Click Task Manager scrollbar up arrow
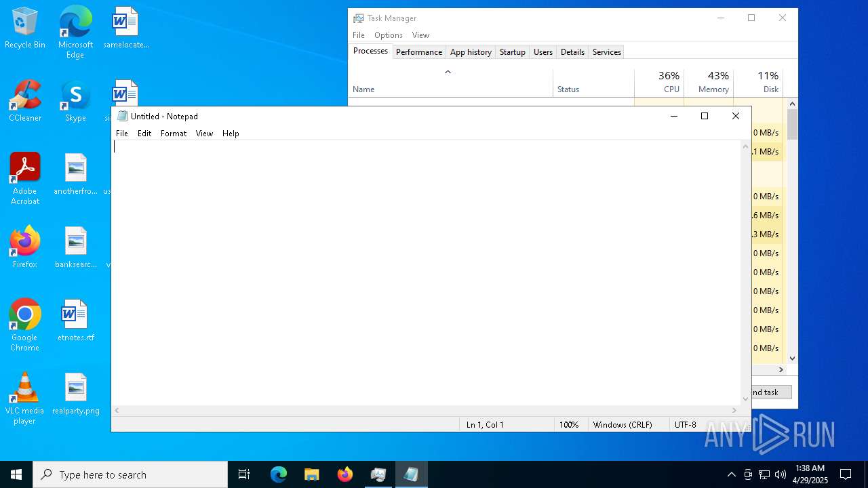868x488 pixels. pos(792,104)
